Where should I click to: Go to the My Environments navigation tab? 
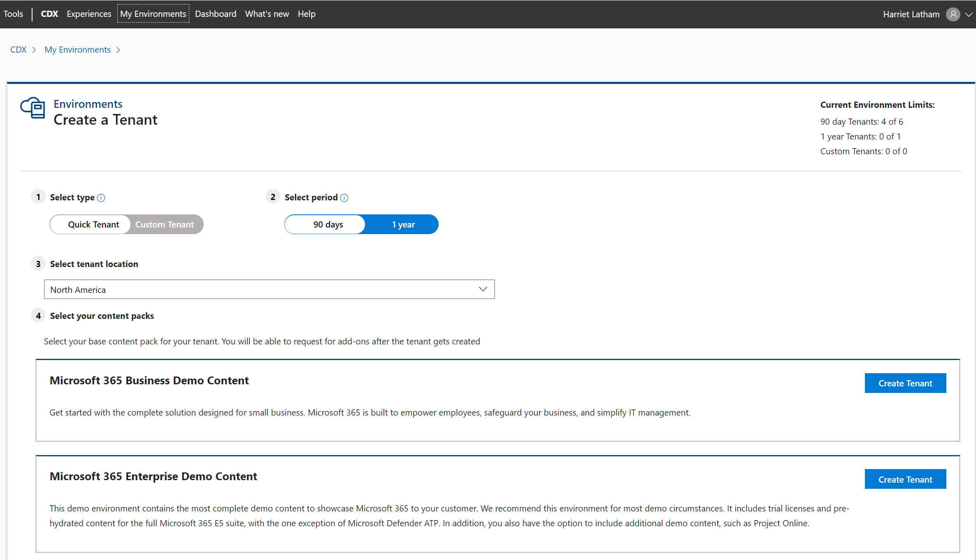point(153,14)
